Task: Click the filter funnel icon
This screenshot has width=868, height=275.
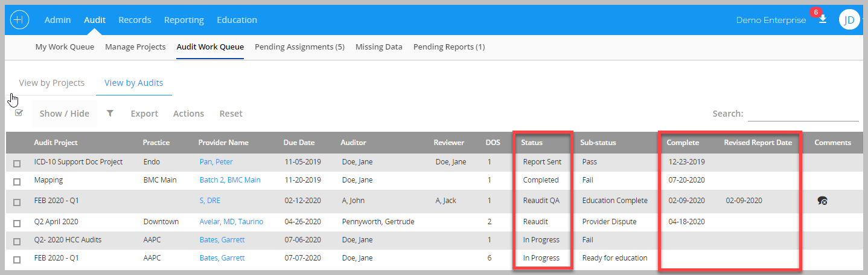Action: [110, 113]
